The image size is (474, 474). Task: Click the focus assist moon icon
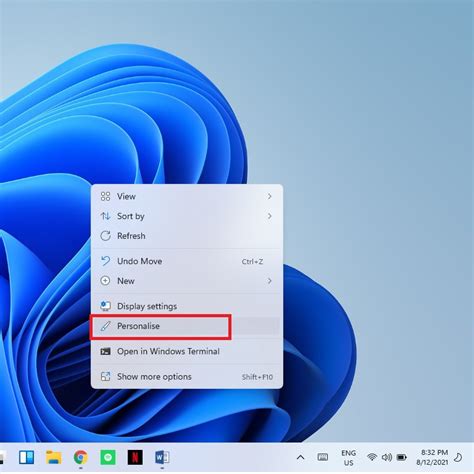pyautogui.click(x=459, y=457)
